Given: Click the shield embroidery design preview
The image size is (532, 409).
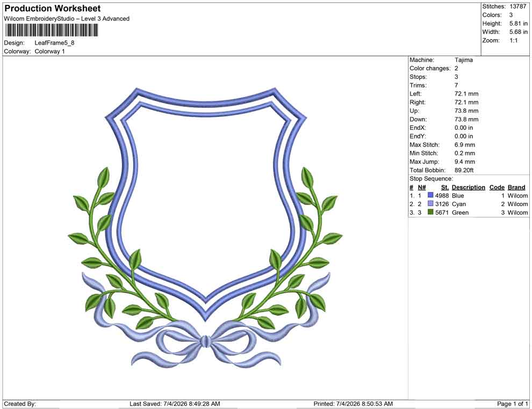Looking at the screenshot, I should 205,228.
